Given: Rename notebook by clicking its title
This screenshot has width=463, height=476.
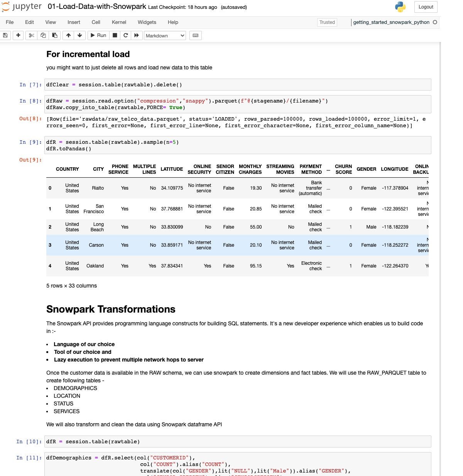Looking at the screenshot, I should [97, 7].
